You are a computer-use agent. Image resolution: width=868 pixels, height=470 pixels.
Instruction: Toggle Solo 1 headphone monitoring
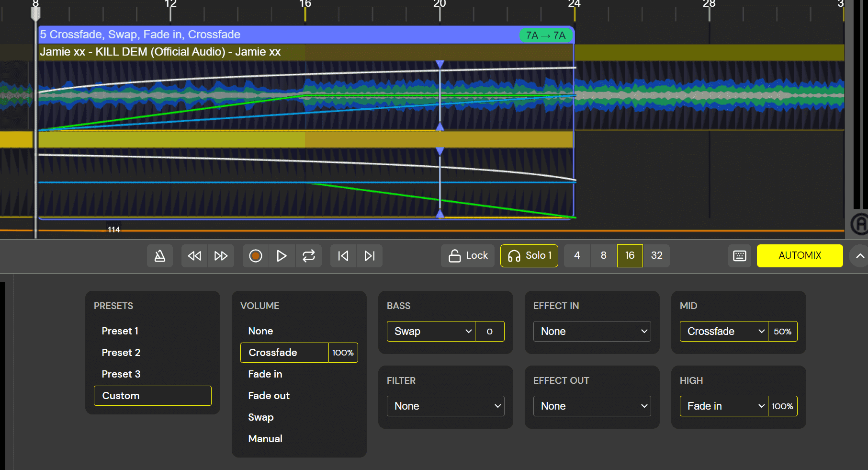(x=529, y=256)
